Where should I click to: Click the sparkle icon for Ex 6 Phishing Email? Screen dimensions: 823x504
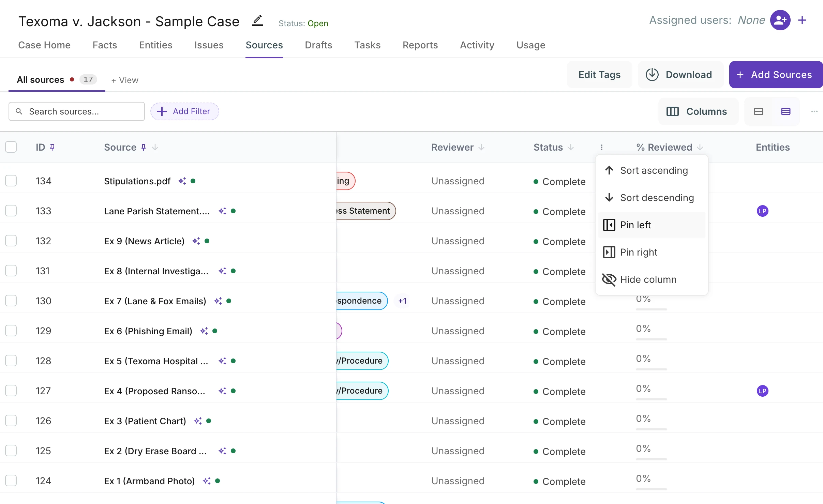click(204, 331)
